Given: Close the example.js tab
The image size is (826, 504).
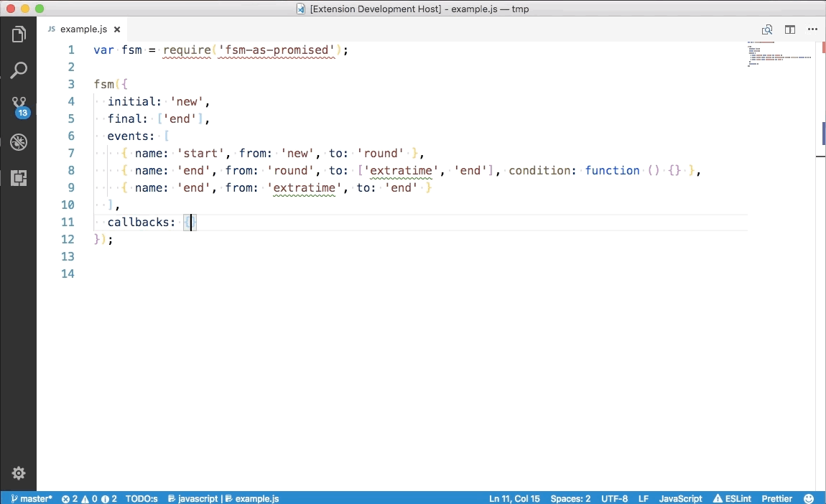Looking at the screenshot, I should pos(117,29).
